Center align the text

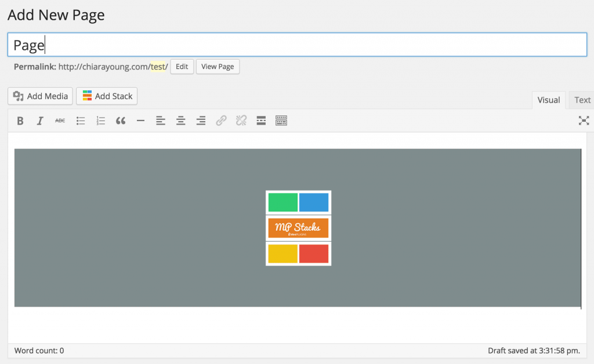181,121
